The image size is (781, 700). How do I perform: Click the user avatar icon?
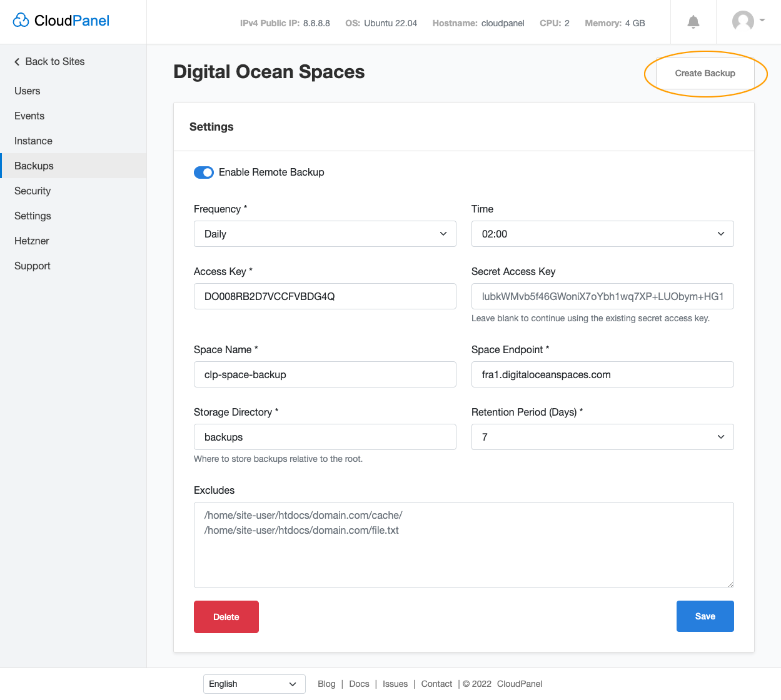point(743,21)
